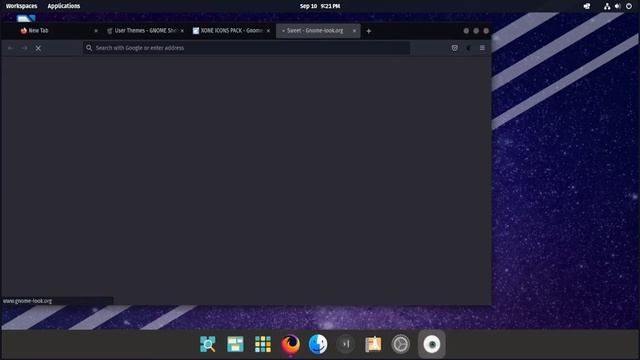Open Applications from the top bar

pos(64,6)
